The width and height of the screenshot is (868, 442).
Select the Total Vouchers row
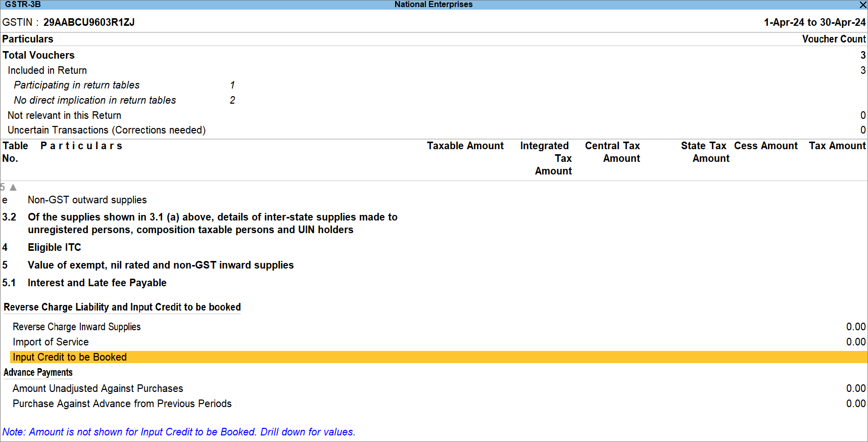[38, 55]
